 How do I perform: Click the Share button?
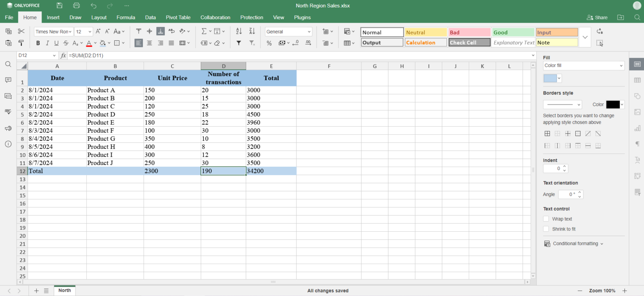pyautogui.click(x=597, y=17)
